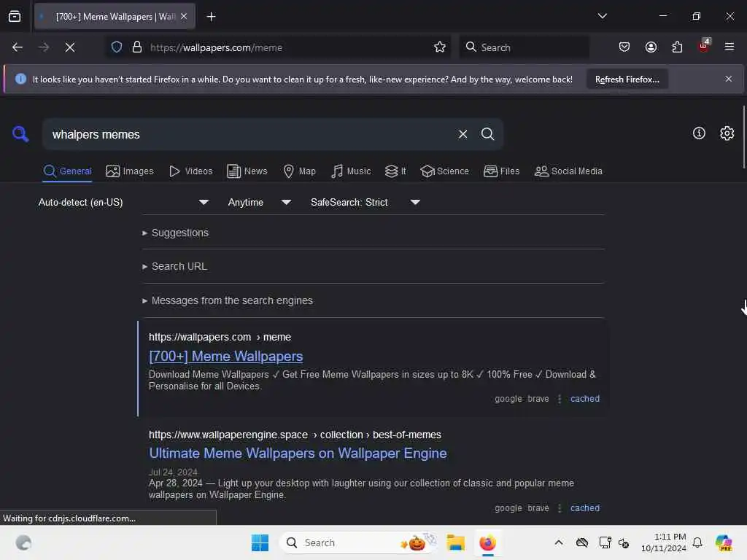
Task: Go back to the previous page
Action: click(18, 47)
